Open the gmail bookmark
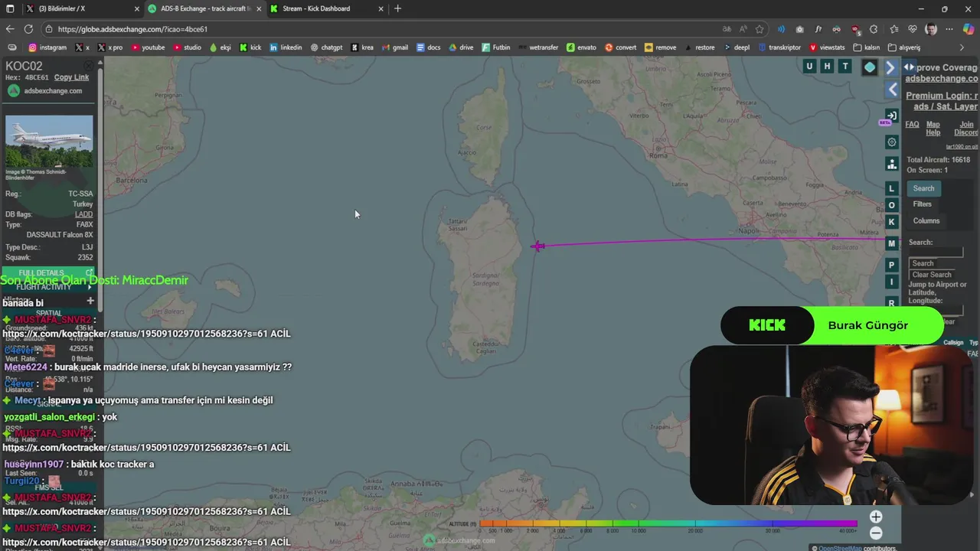980x551 pixels. [x=394, y=47]
